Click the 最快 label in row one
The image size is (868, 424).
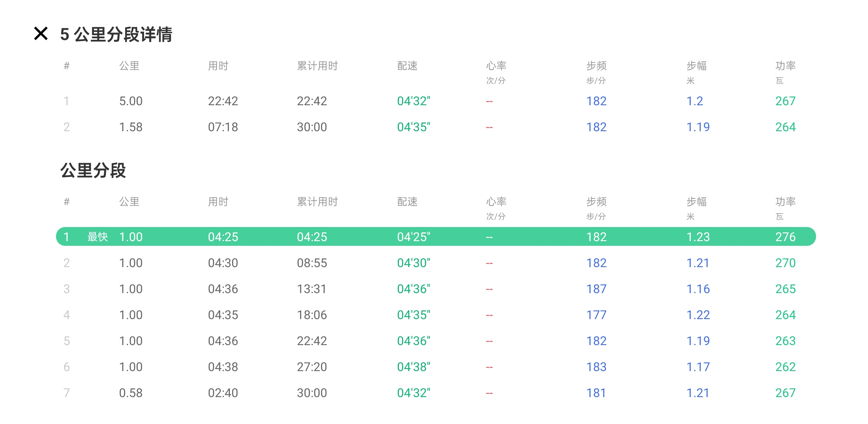[97, 237]
